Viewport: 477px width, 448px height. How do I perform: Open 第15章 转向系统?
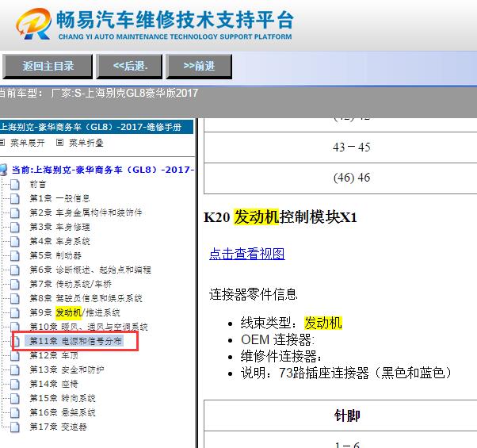tap(63, 398)
